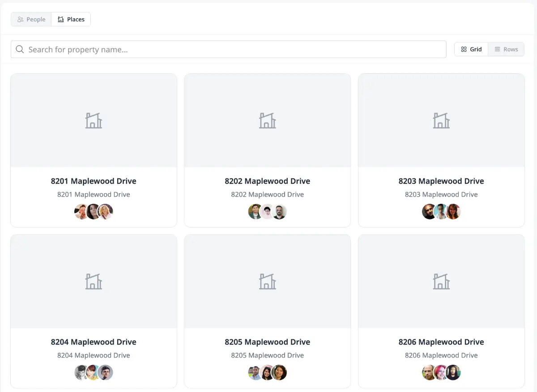Image resolution: width=537 pixels, height=392 pixels.
Task: Switch to Grid view
Action: point(471,49)
